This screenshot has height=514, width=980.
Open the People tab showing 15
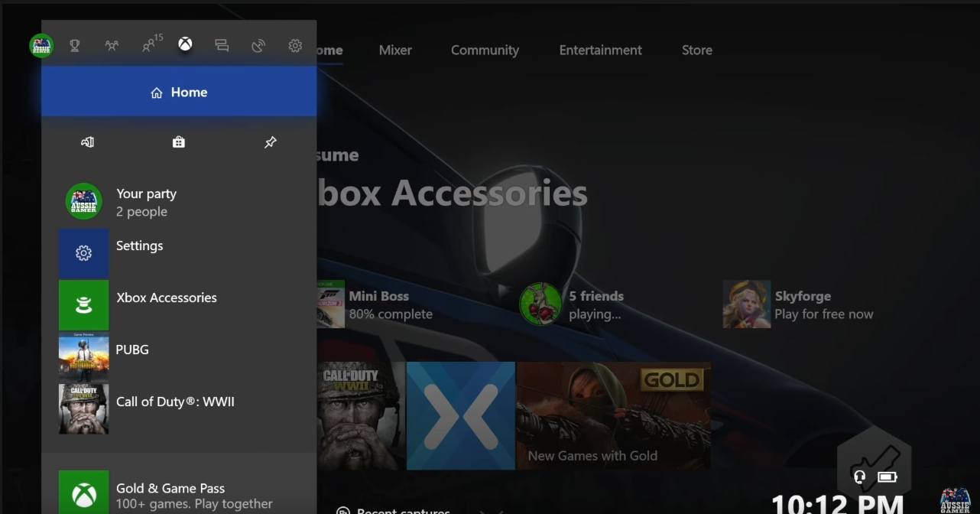pyautogui.click(x=151, y=44)
